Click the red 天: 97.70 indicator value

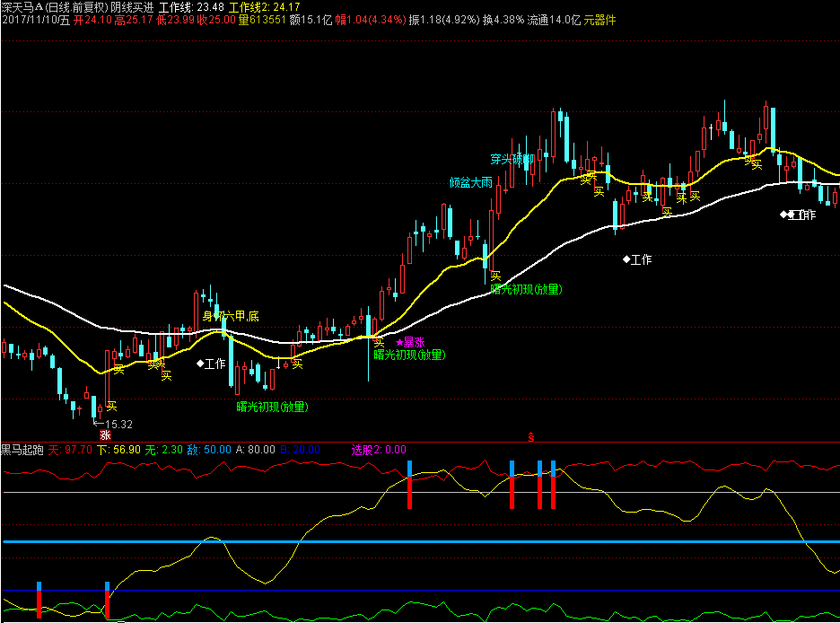(x=70, y=450)
